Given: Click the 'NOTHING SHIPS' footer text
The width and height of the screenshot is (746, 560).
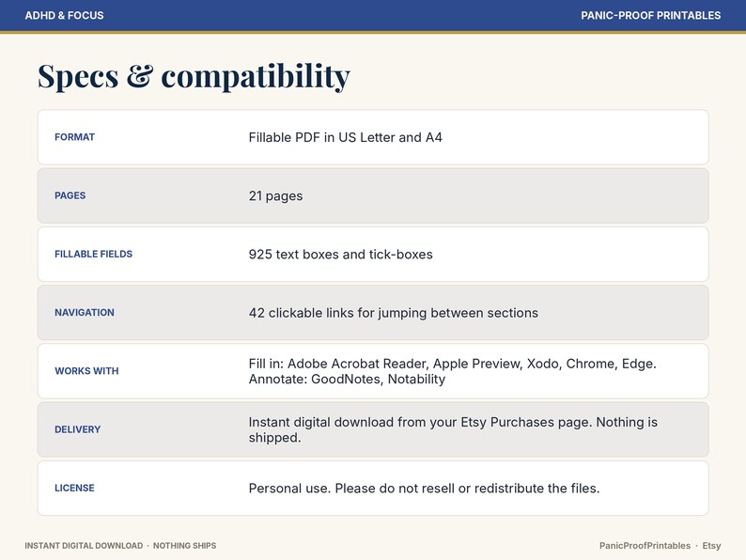Looking at the screenshot, I should [184, 546].
